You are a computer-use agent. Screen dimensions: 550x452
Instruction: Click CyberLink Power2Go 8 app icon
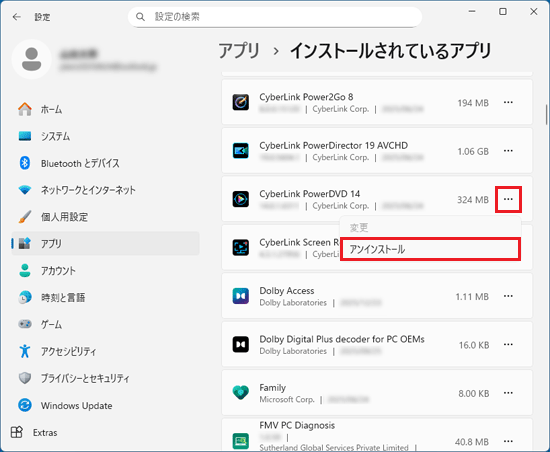pos(241,102)
